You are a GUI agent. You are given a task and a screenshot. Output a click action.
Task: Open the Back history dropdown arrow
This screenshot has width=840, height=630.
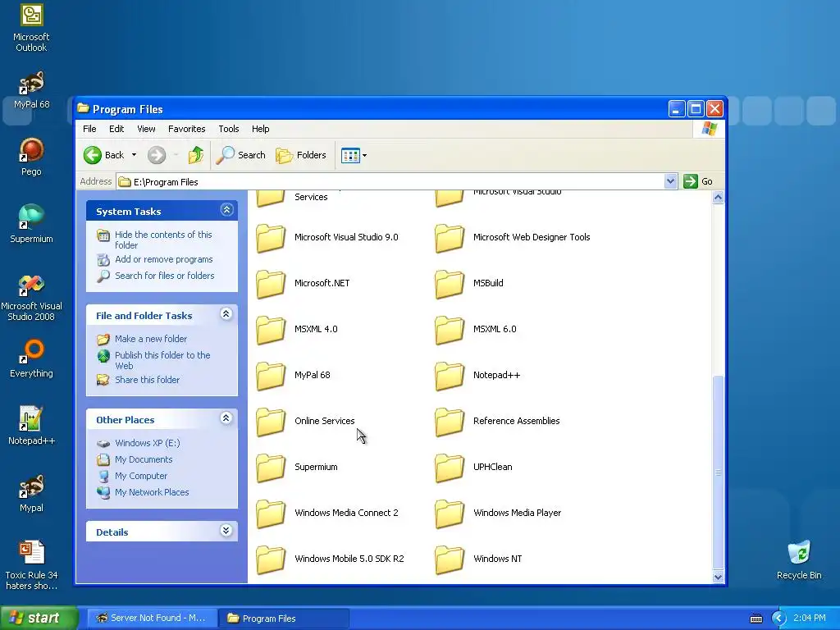click(134, 155)
